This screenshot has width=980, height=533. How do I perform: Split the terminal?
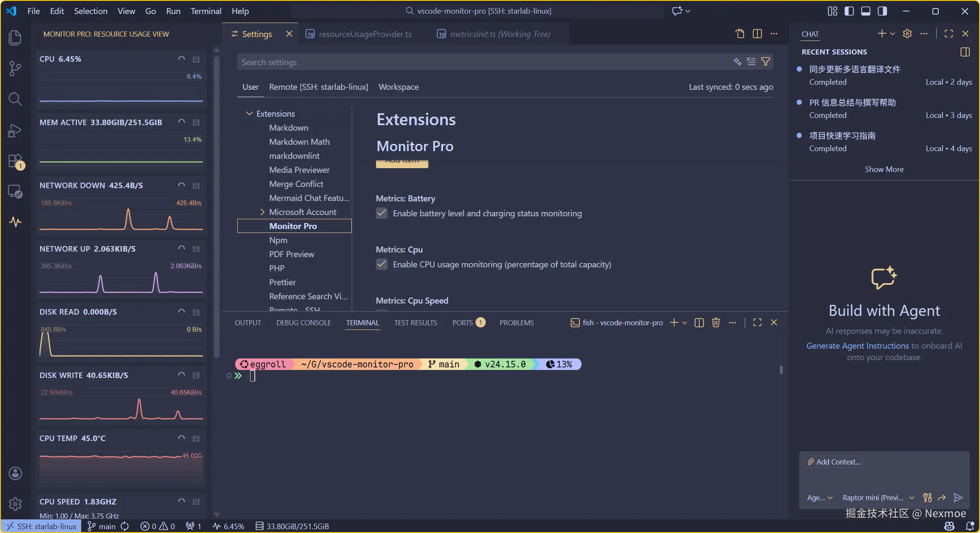click(699, 323)
